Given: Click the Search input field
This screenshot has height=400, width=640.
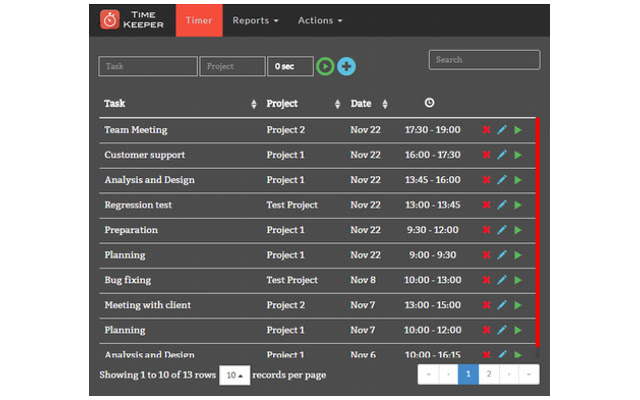Looking at the screenshot, I should point(484,60).
